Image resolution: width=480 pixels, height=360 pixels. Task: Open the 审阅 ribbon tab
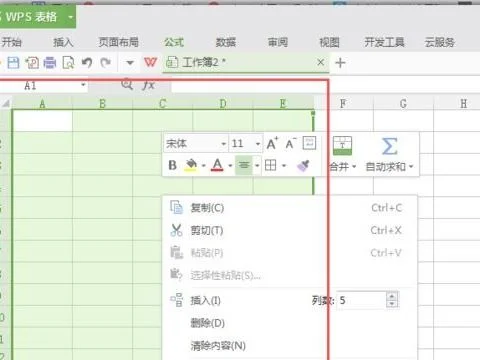[278, 42]
